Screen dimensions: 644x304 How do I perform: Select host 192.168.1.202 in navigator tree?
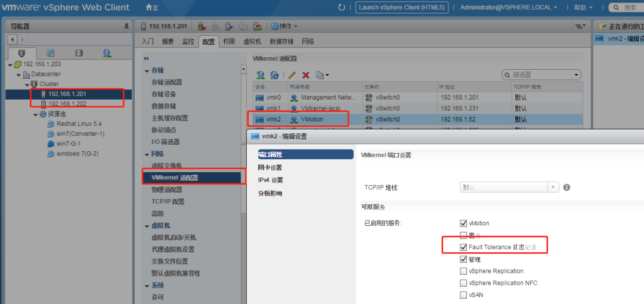pos(67,104)
